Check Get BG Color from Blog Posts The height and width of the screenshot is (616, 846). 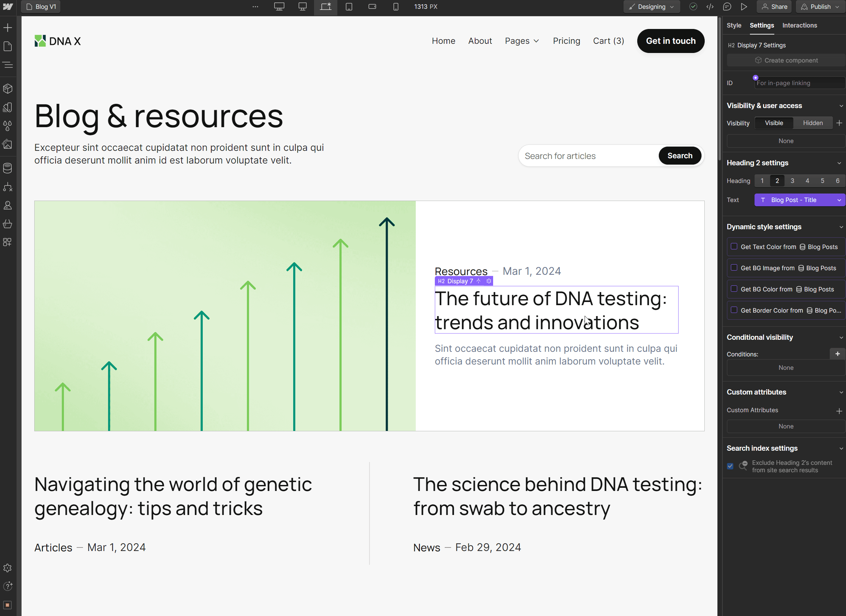pos(734,289)
